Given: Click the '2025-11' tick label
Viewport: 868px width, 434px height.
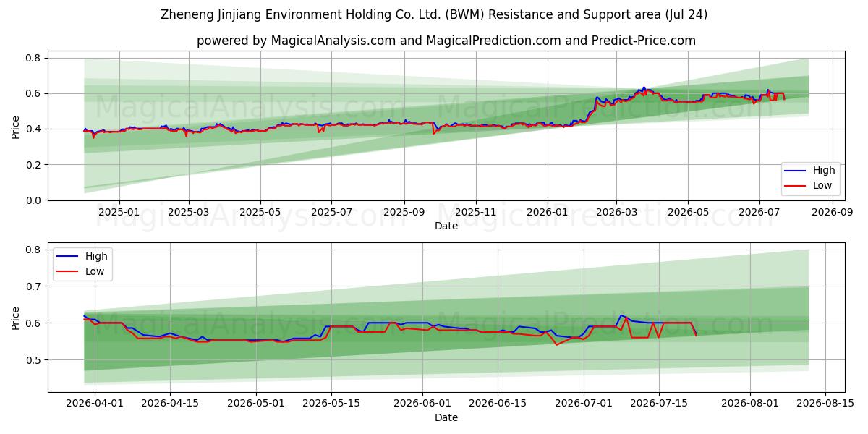Looking at the screenshot, I should pyautogui.click(x=476, y=213).
